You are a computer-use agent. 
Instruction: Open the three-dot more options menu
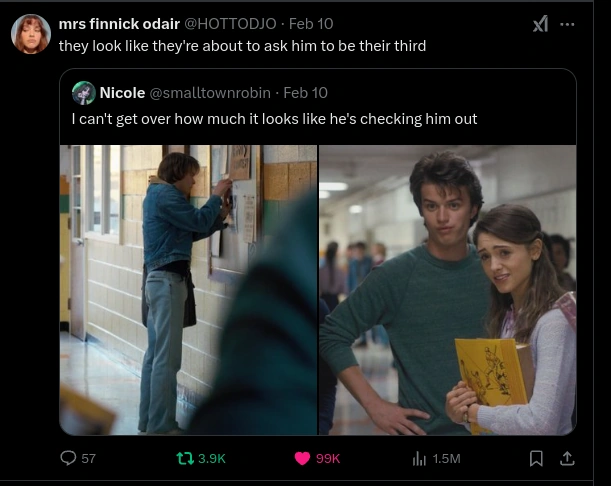567,24
